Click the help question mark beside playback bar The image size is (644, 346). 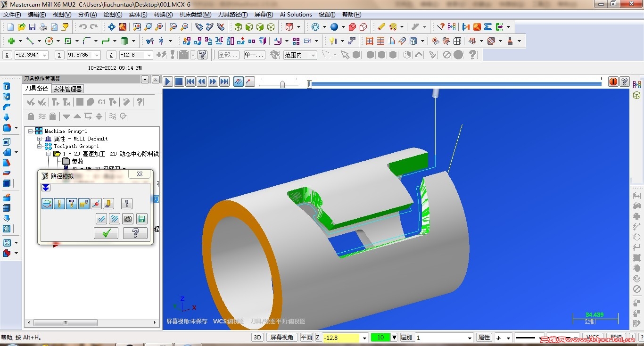pos(624,82)
